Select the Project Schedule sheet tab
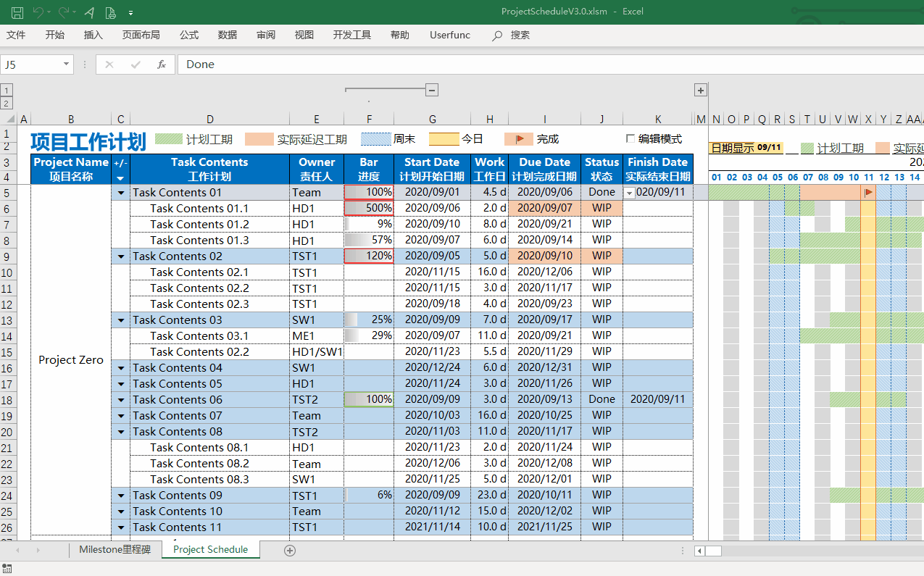 coord(211,549)
